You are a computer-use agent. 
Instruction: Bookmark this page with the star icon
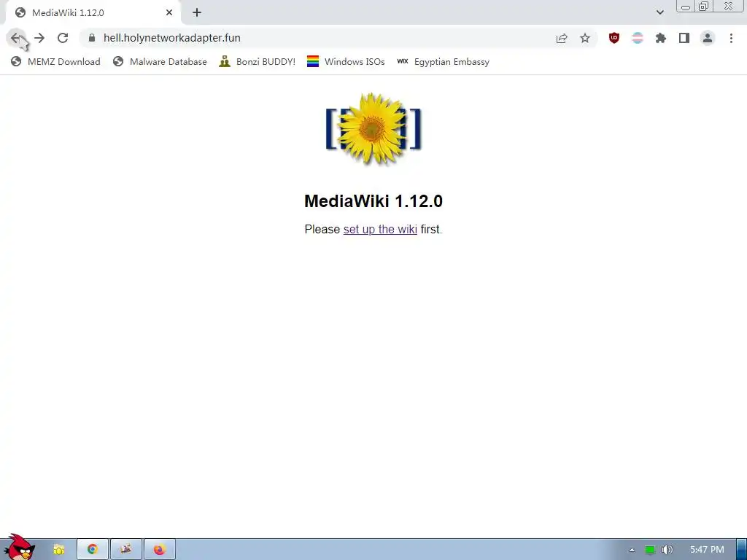click(585, 38)
